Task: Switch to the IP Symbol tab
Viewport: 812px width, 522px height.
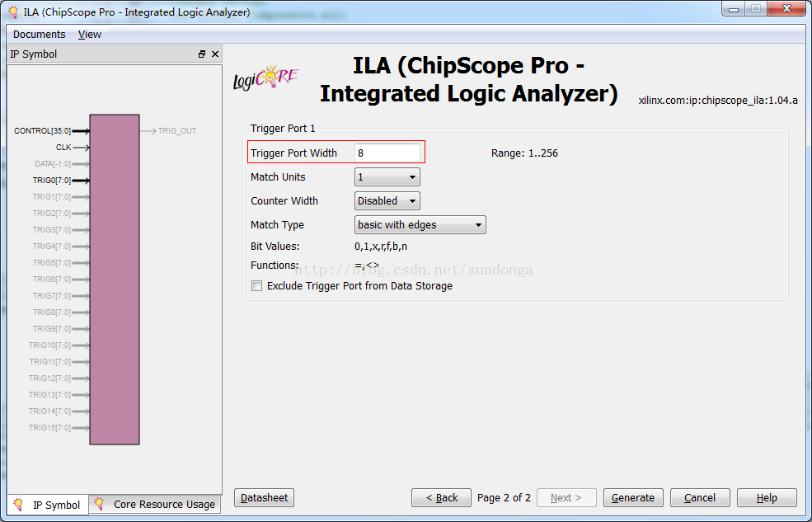Action: [48, 505]
